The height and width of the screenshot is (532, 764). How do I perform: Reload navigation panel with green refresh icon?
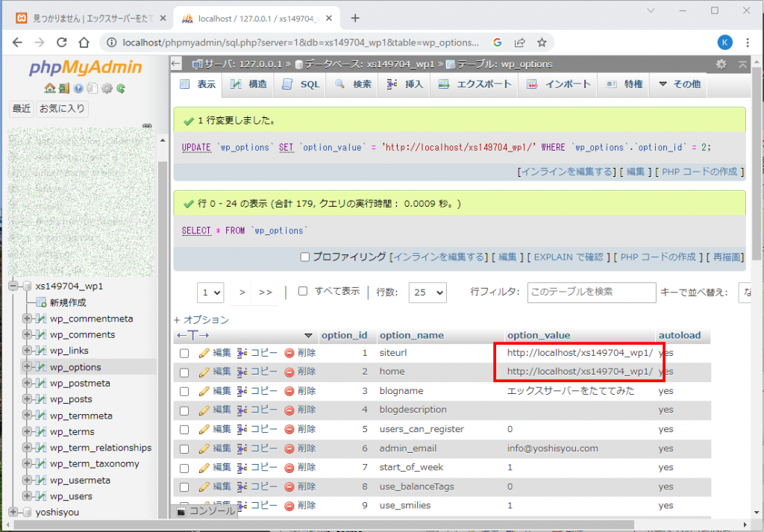click(120, 89)
